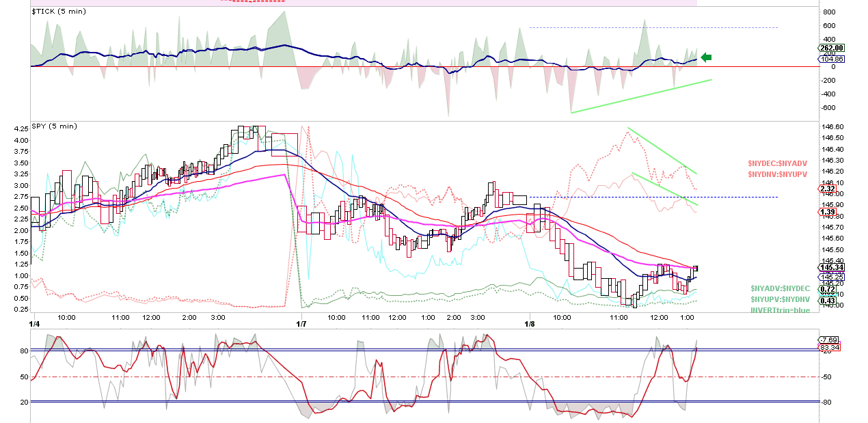Click the 104.86 TICK average tag

tap(832, 59)
